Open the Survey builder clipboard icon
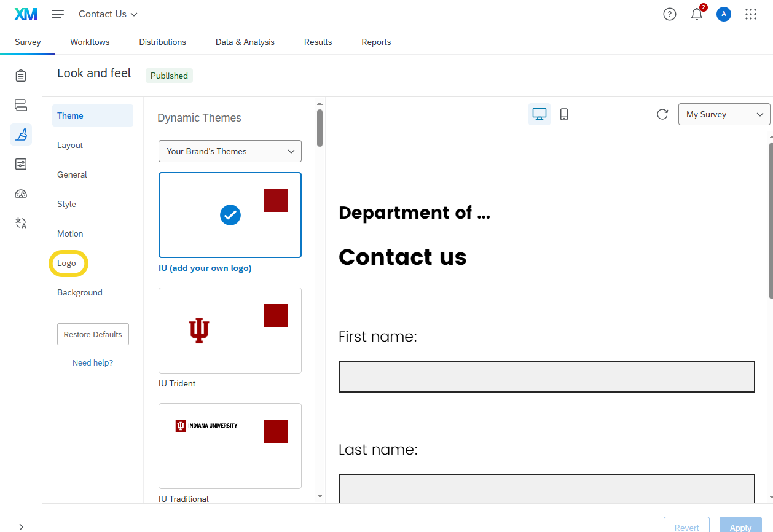773x532 pixels. 21,76
